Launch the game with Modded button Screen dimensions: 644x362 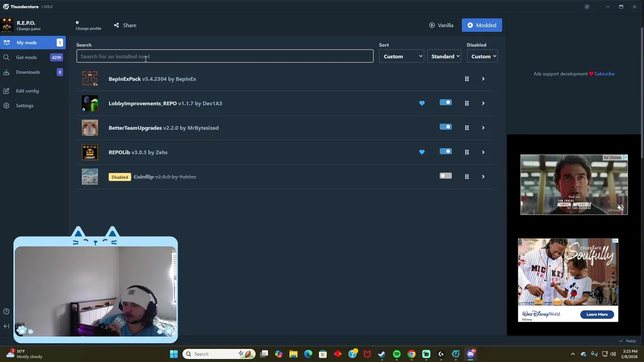tap(481, 25)
